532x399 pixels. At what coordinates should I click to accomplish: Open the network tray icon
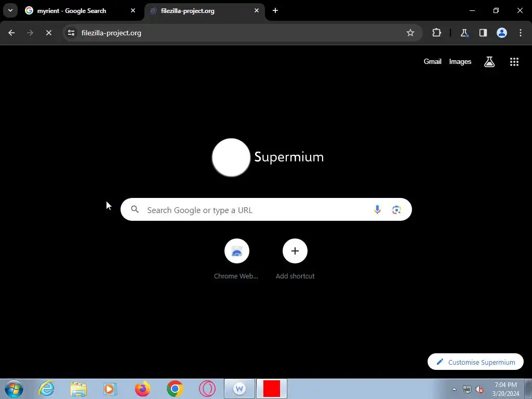coord(467,389)
